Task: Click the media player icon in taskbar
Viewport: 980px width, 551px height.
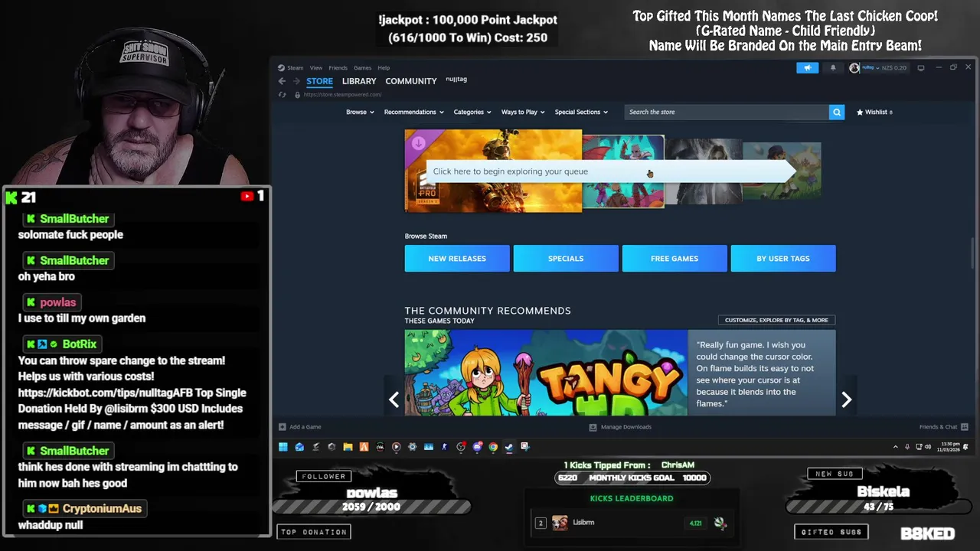Action: click(396, 447)
